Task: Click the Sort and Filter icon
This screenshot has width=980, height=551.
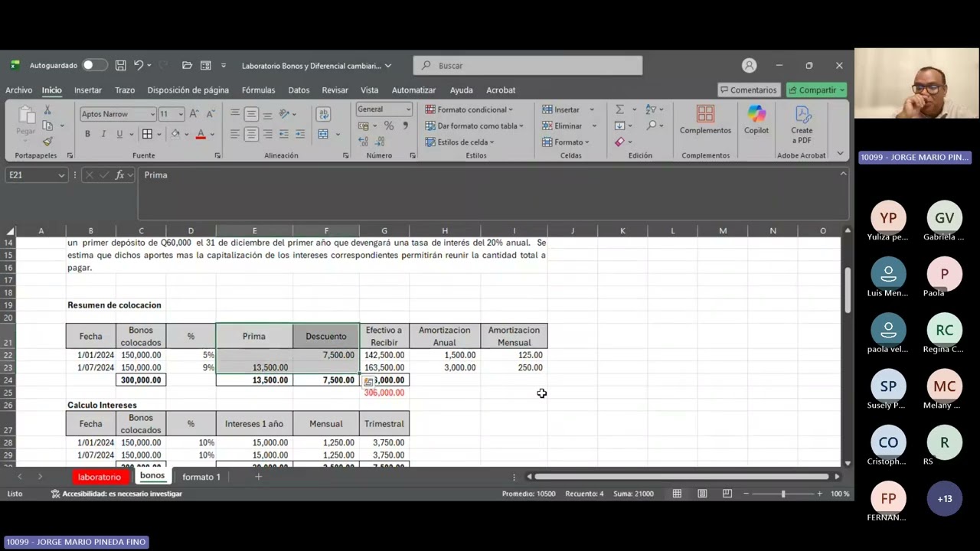Action: [650, 109]
